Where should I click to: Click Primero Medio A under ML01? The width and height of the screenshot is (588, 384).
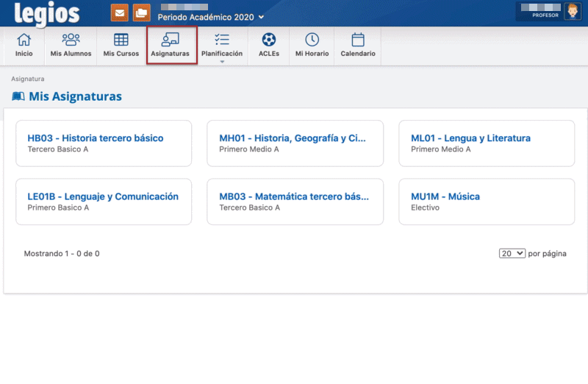(440, 149)
